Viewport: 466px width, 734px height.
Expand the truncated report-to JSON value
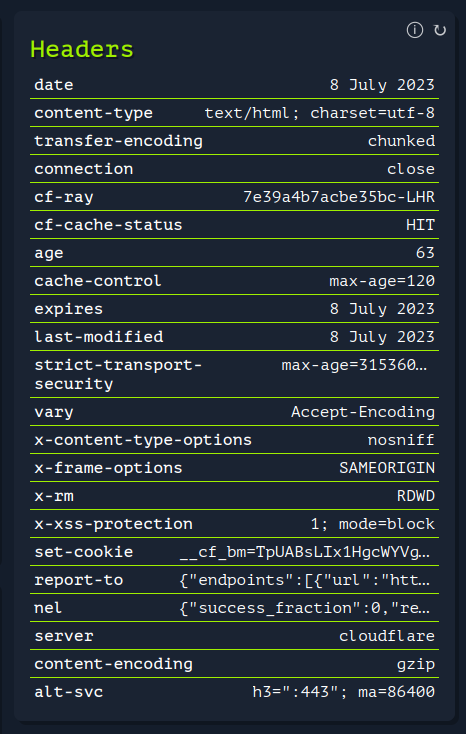coord(304,580)
